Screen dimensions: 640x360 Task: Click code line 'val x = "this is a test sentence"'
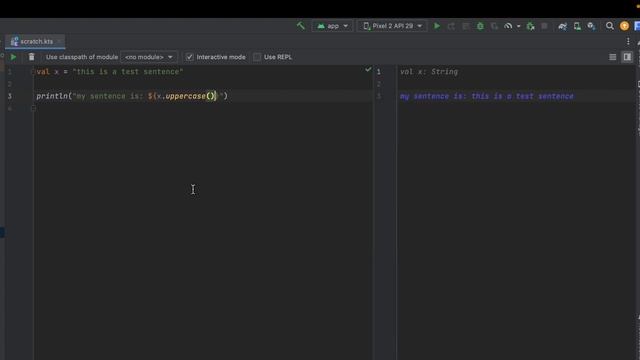pos(110,72)
